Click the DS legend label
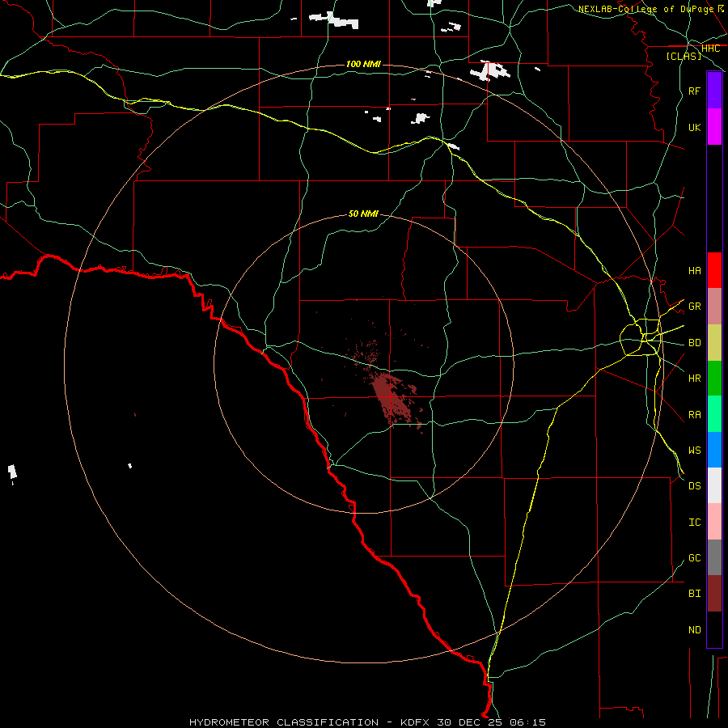Screen dimensions: 728x728 coord(695,485)
